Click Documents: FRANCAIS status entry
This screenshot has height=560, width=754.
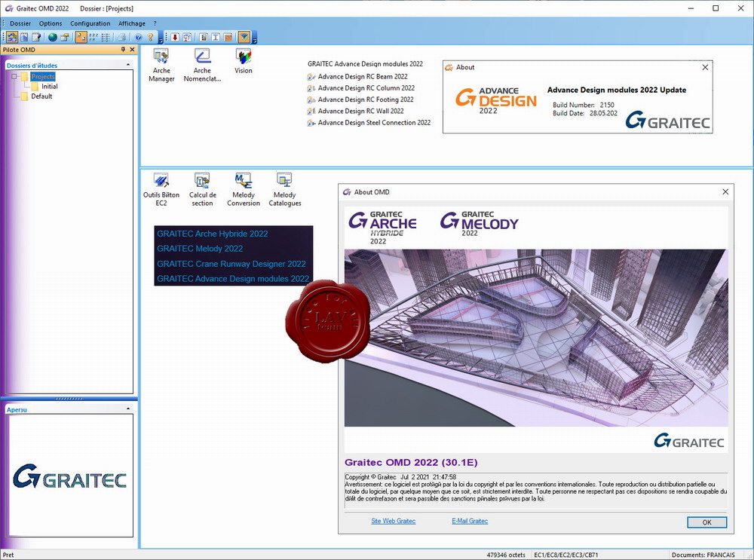[703, 555]
